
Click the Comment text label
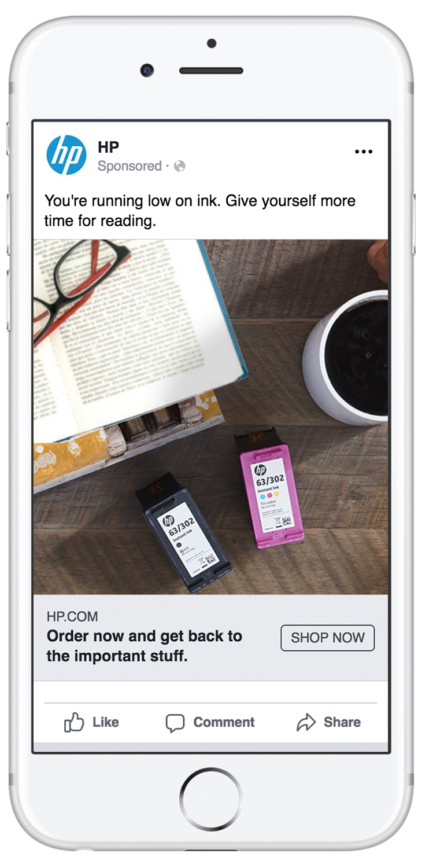pos(224,722)
